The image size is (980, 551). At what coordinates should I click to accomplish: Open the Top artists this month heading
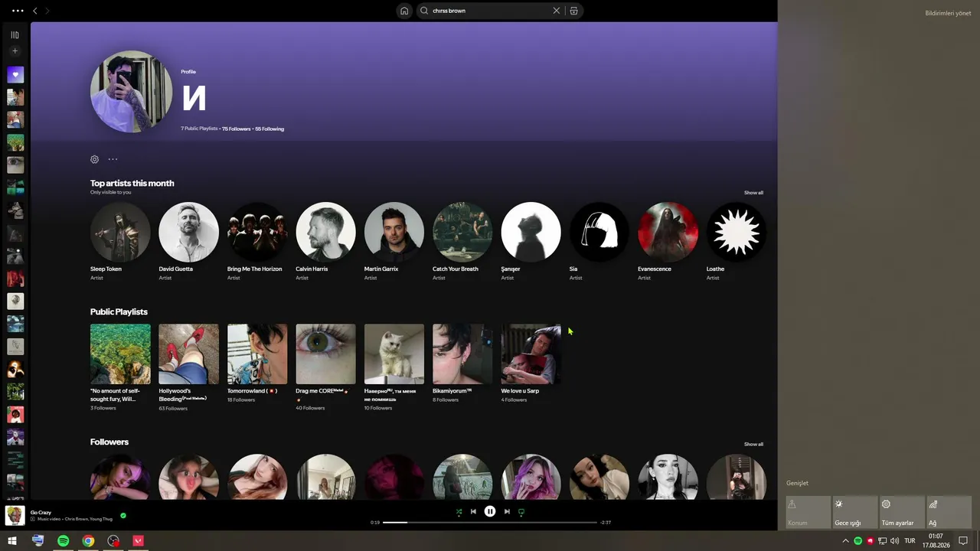[x=132, y=183]
